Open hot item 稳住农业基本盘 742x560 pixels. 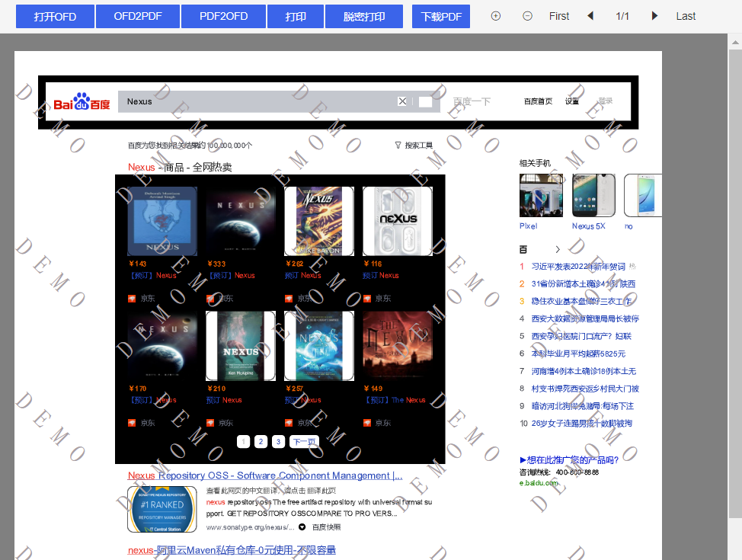581,302
